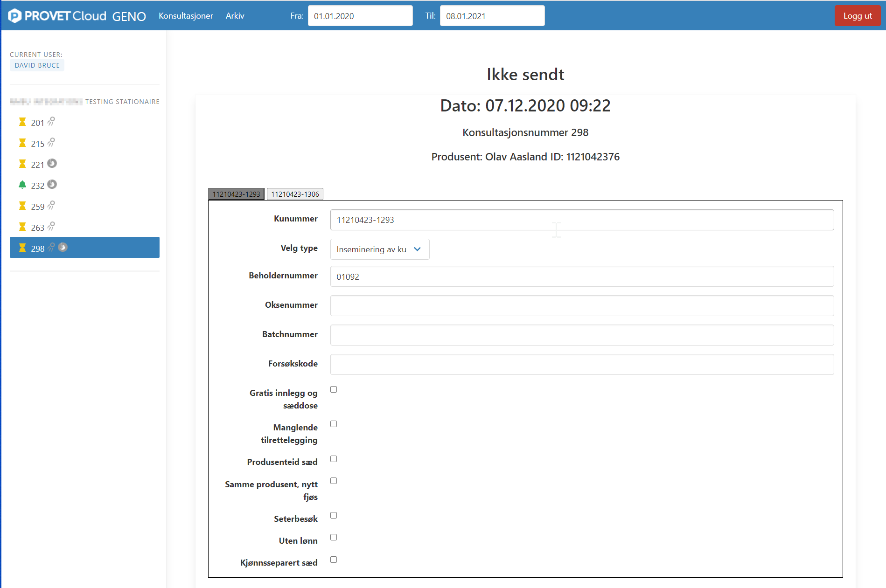Image resolution: width=886 pixels, height=588 pixels.
Task: Click insemination icon next to 215
Action: 51,142
